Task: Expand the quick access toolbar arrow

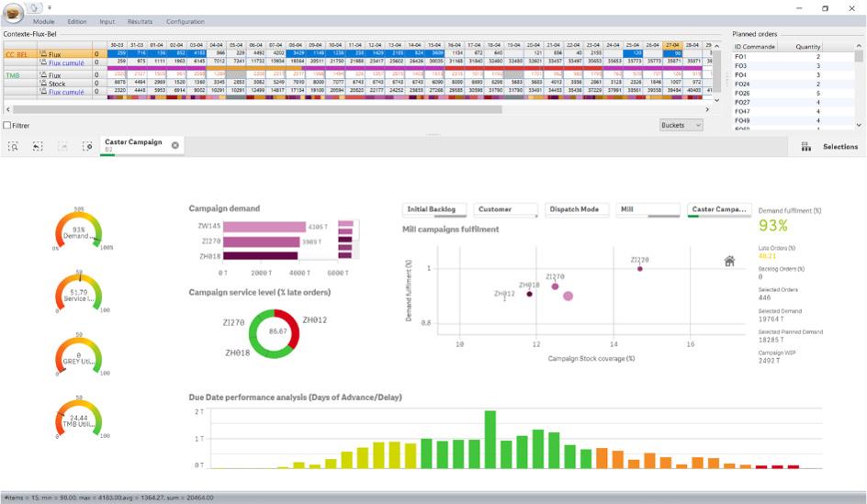Action: coord(50,7)
